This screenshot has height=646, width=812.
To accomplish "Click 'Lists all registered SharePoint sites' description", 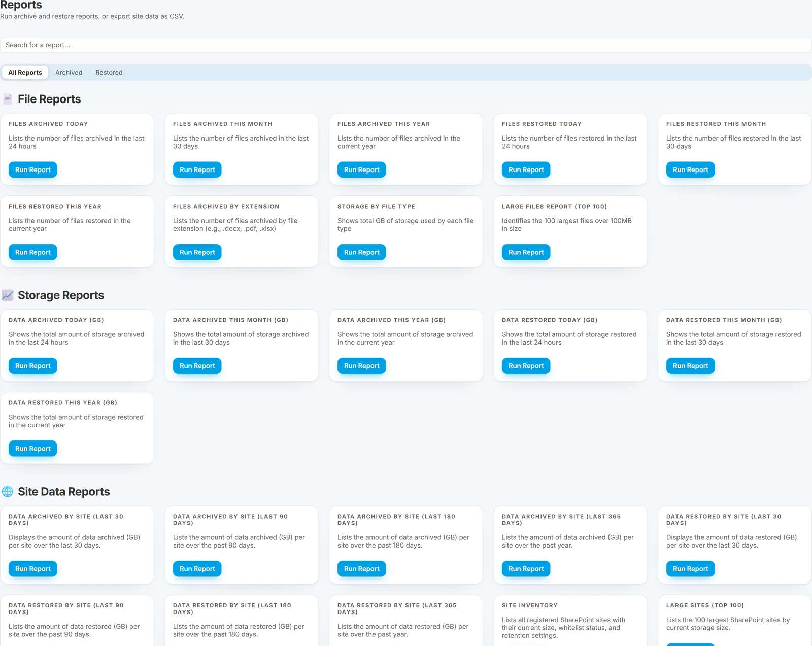I will coord(563,628).
